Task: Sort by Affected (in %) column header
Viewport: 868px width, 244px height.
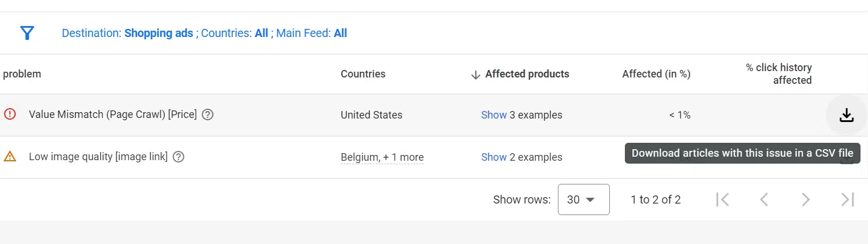Action: [x=656, y=74]
